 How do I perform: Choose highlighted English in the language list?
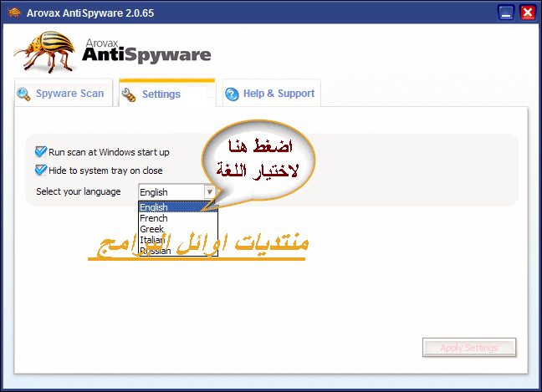(x=154, y=207)
